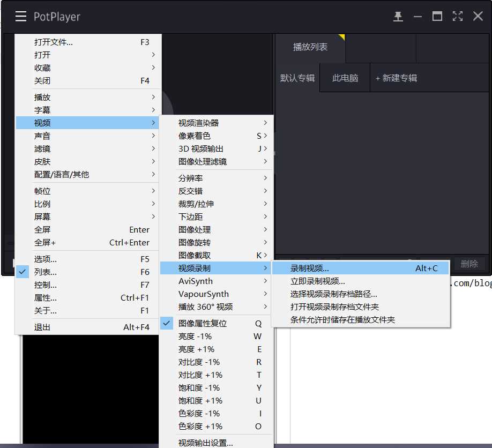Click + 新建专辑 to add album
Image resolution: width=492 pixels, height=448 pixels.
(396, 78)
